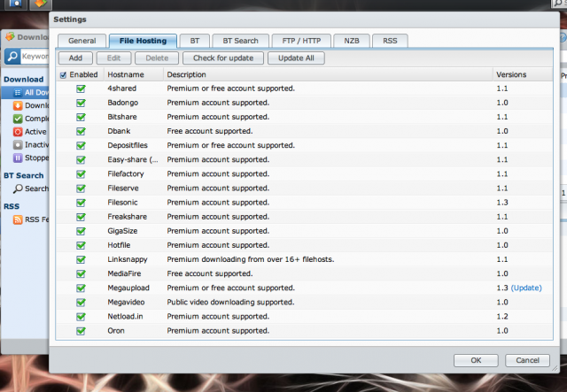
Task: Click the Update All button
Action: click(x=296, y=58)
